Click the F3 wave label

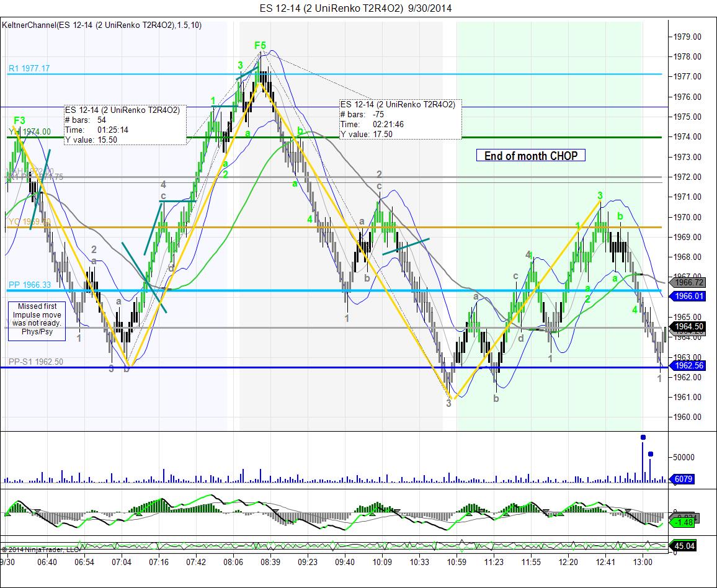(x=19, y=121)
